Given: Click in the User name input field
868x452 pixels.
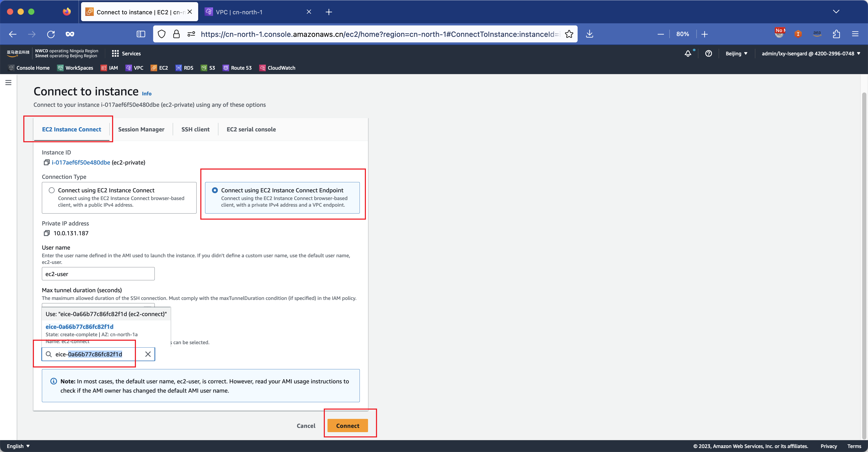Looking at the screenshot, I should click(x=98, y=273).
